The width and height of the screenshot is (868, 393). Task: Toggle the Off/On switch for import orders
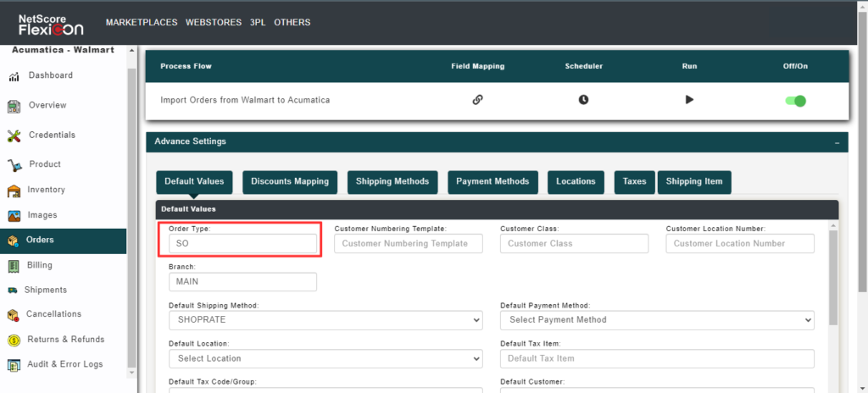point(795,101)
